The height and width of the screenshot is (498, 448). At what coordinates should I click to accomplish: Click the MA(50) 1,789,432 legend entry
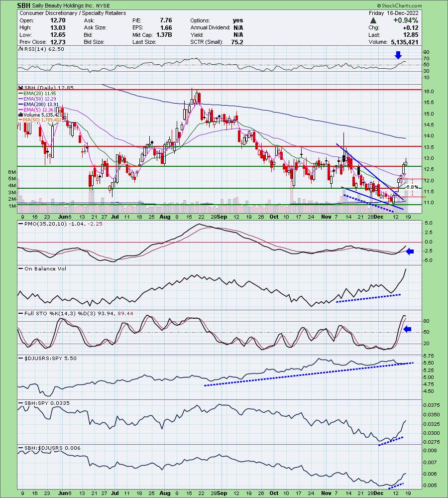[42, 120]
